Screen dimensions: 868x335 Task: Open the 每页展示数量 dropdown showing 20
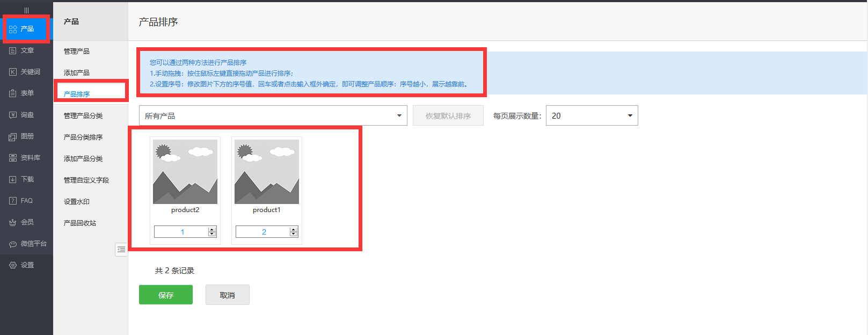[592, 115]
